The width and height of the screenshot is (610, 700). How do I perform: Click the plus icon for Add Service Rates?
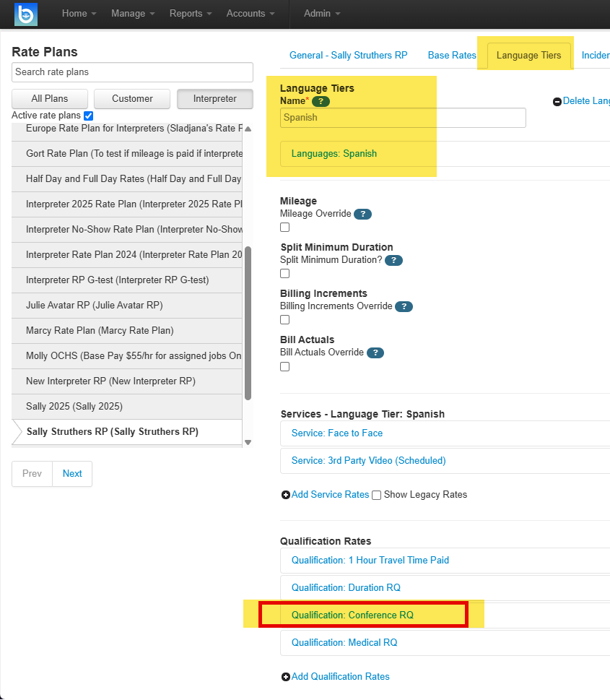point(286,495)
